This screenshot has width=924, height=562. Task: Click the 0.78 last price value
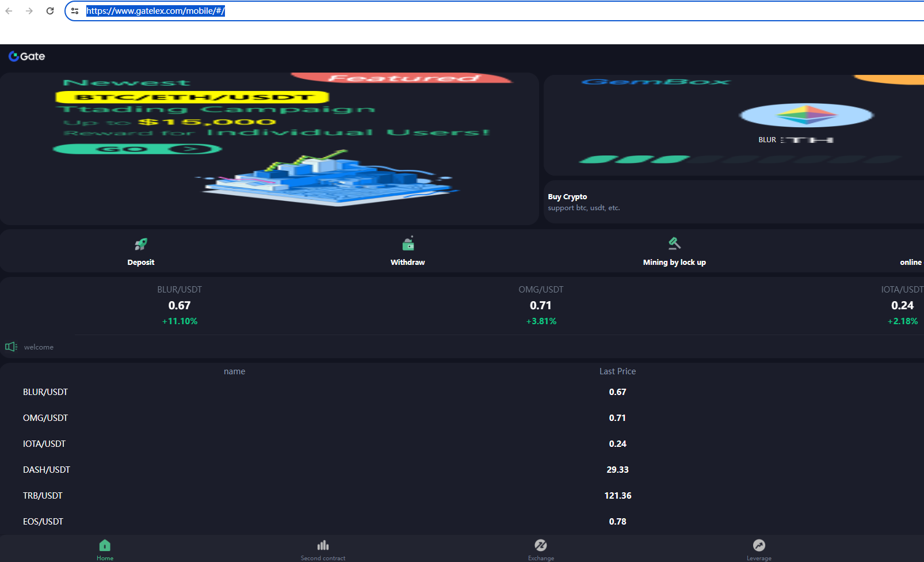coord(617,522)
